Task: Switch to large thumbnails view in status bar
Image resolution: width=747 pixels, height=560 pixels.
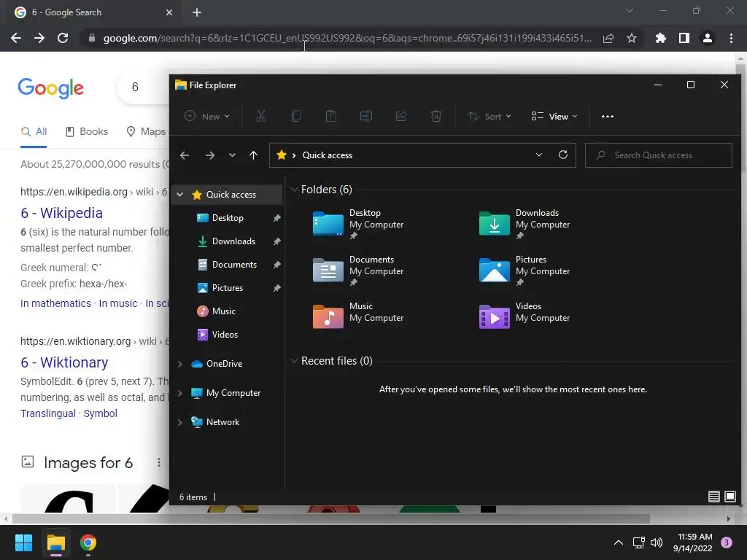Action: 729,497
